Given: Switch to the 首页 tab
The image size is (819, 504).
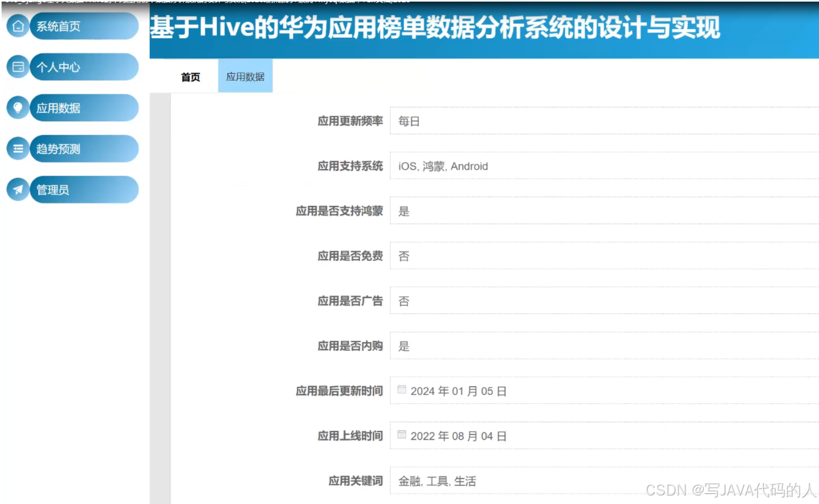Looking at the screenshot, I should click(x=190, y=77).
